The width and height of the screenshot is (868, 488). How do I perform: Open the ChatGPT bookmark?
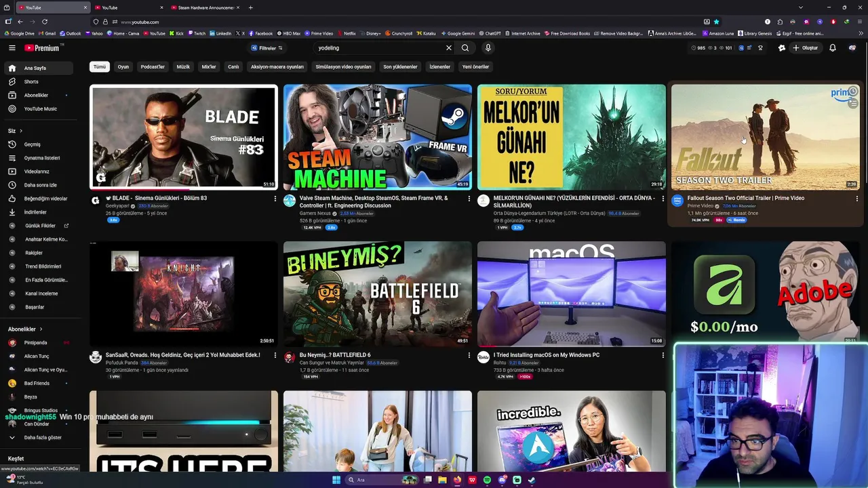[x=490, y=33]
